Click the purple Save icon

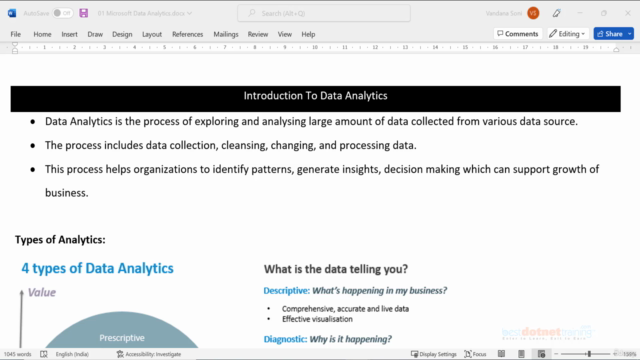[x=84, y=13]
